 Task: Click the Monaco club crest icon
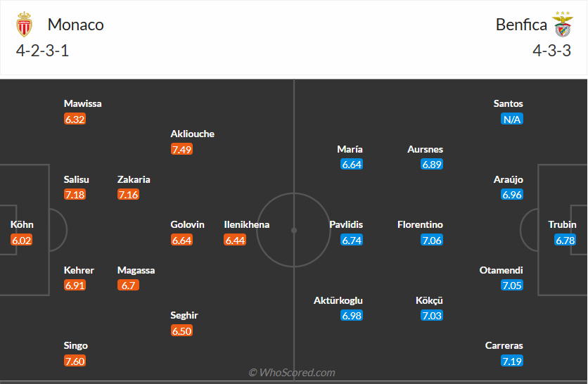click(24, 25)
